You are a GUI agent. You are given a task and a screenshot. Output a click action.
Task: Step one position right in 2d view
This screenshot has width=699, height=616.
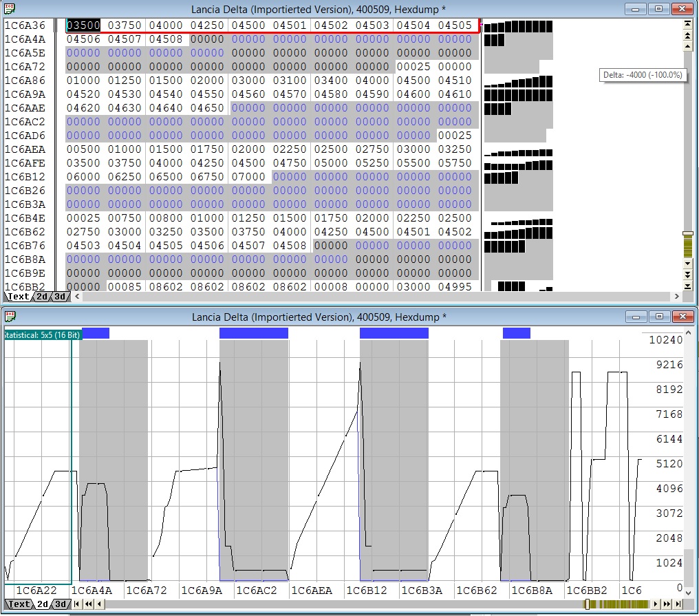coord(655,604)
